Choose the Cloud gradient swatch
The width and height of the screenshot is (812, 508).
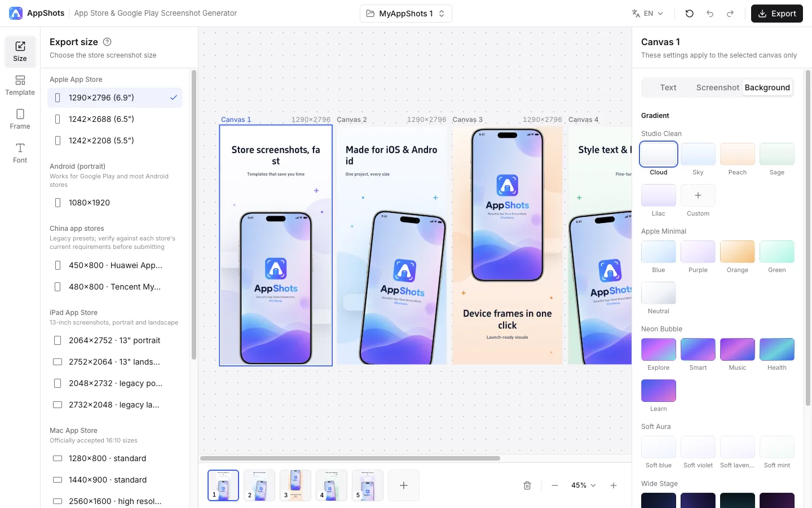point(659,154)
